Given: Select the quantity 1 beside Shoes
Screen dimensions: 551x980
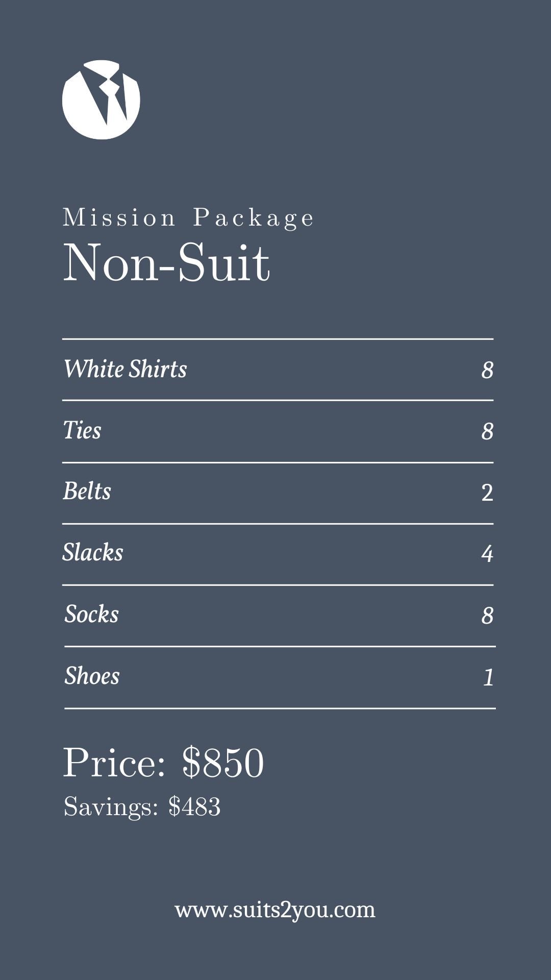Looking at the screenshot, I should (x=488, y=677).
